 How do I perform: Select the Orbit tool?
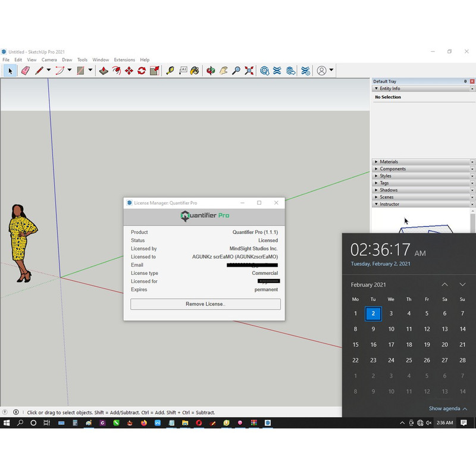coord(211,71)
